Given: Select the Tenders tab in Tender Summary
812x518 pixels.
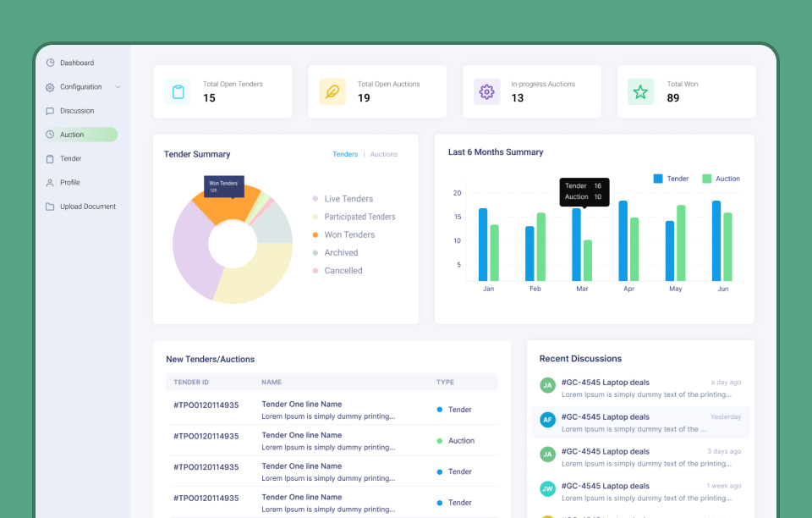Looking at the screenshot, I should click(345, 154).
